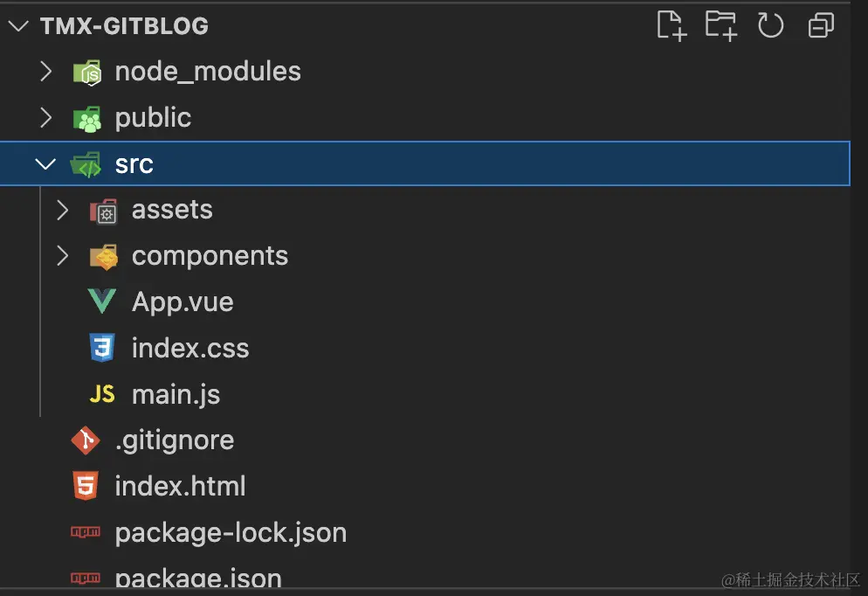This screenshot has width=868, height=596.
Task: Collapse the TMX-GITBLOG project section
Action: click(x=19, y=25)
